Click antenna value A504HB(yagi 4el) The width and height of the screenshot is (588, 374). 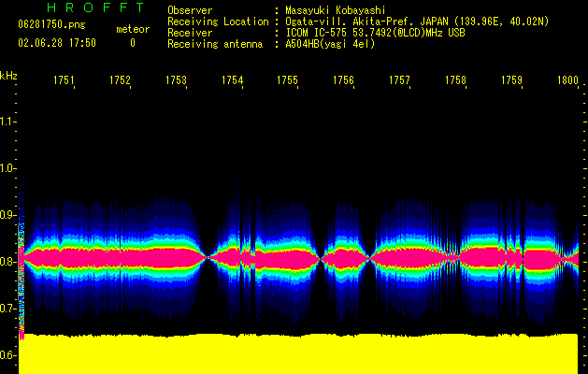[x=330, y=44]
